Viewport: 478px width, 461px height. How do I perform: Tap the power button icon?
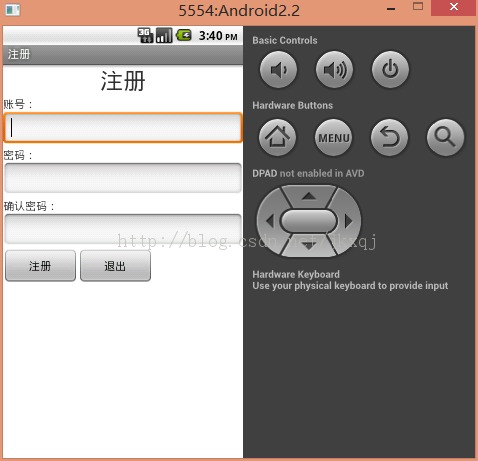[390, 70]
